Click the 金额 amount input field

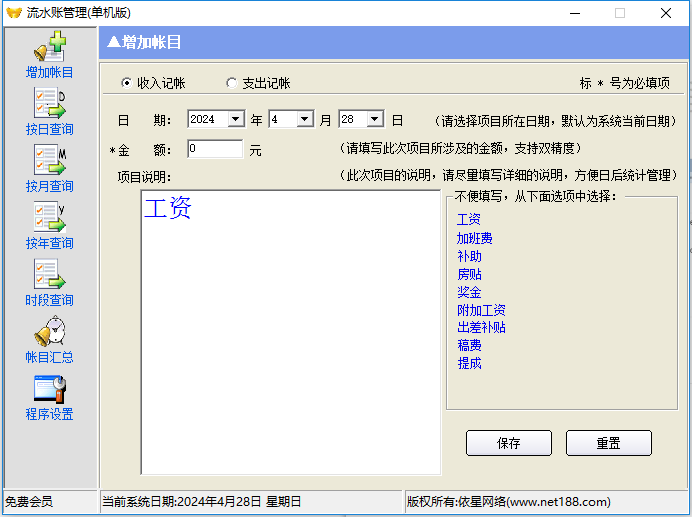tap(214, 149)
